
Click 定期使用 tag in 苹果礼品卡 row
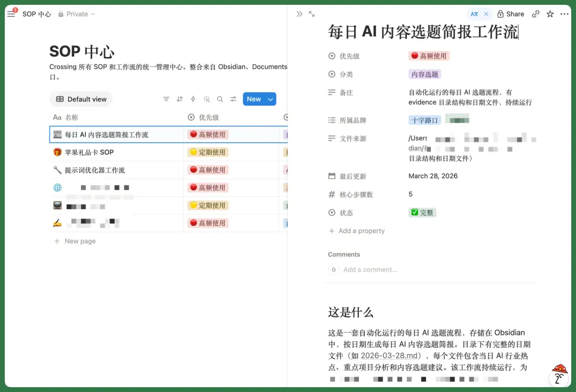pyautogui.click(x=208, y=153)
